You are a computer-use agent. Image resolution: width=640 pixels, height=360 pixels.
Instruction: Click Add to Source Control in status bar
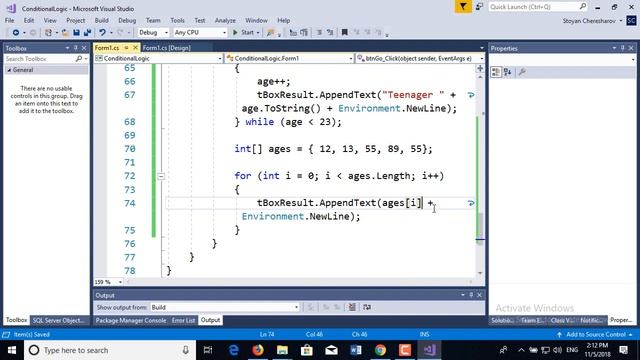tap(596, 334)
